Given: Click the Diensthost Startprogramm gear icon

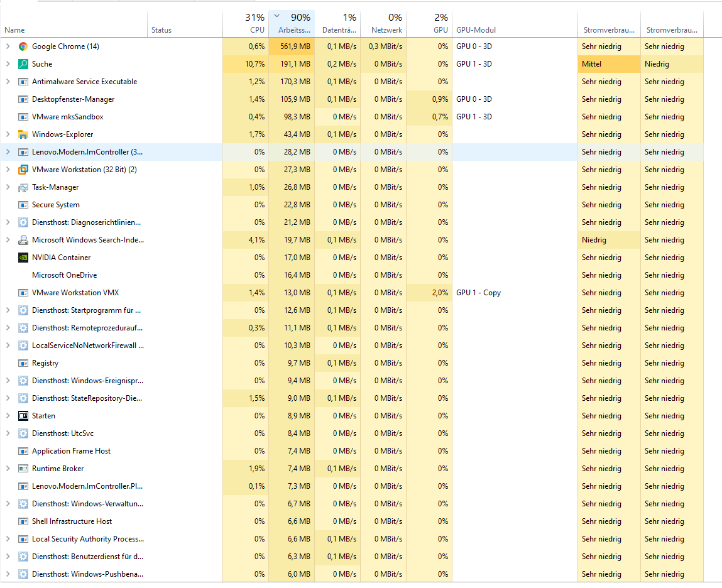Looking at the screenshot, I should [23, 310].
